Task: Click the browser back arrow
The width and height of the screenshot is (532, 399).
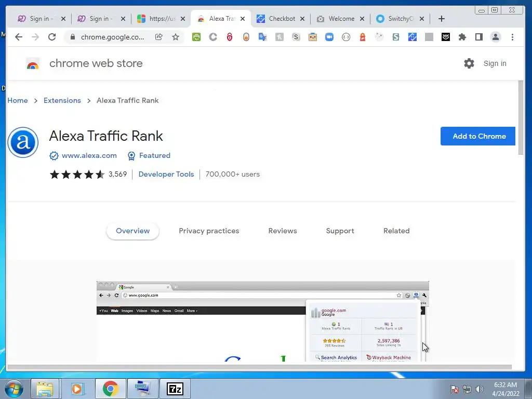Action: pos(19,37)
